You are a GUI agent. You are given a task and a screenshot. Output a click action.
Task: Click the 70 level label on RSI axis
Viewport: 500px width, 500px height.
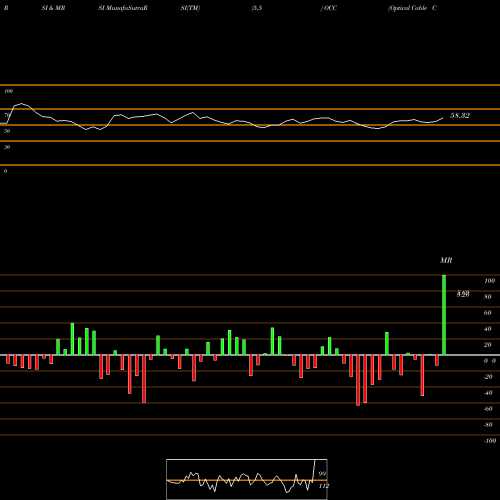click(x=7, y=115)
